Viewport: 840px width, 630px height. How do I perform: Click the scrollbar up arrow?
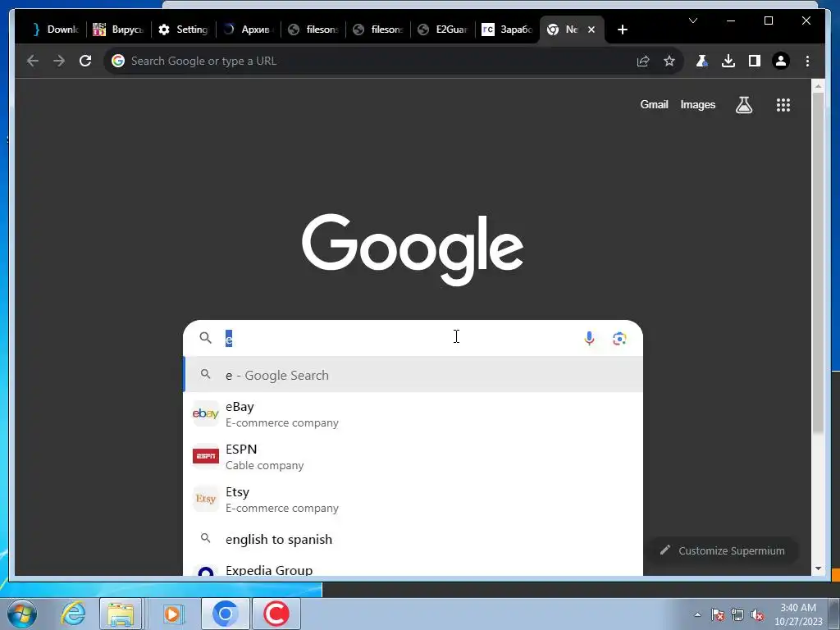(x=818, y=85)
